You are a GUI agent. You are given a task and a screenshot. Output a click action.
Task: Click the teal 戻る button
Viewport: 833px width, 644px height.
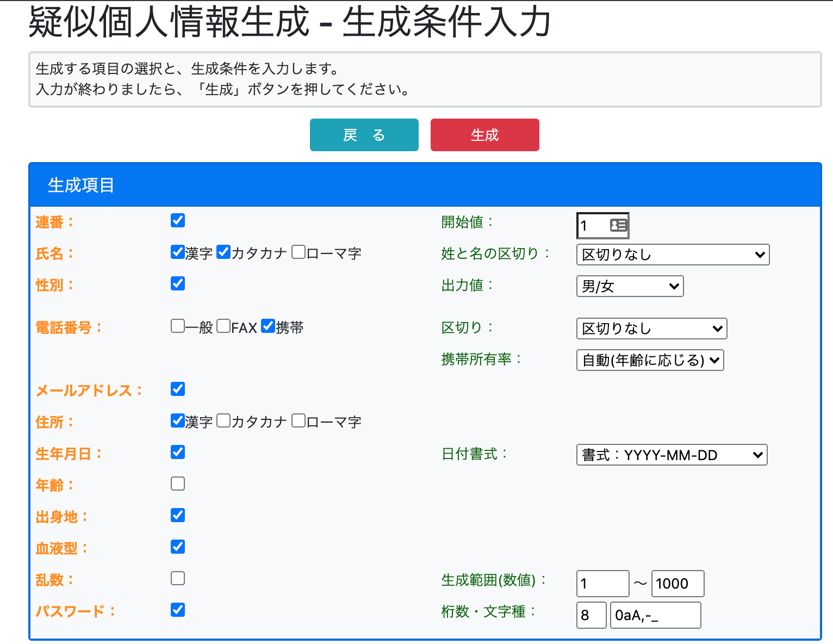coord(364,134)
